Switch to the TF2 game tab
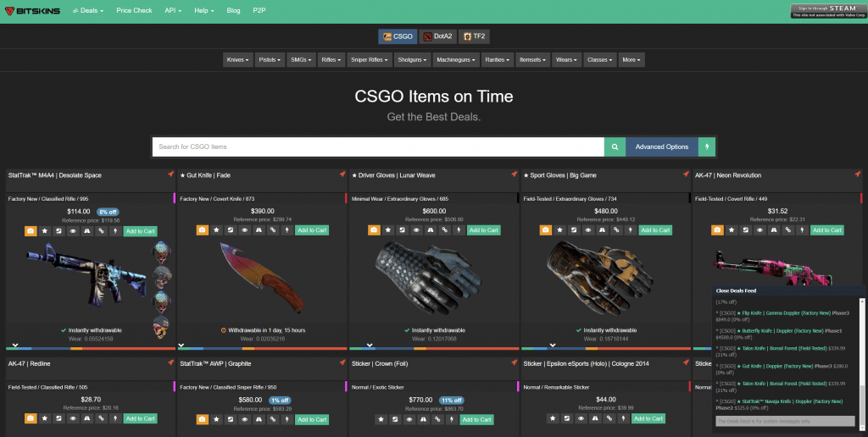The width and height of the screenshot is (868, 437). 475,36
